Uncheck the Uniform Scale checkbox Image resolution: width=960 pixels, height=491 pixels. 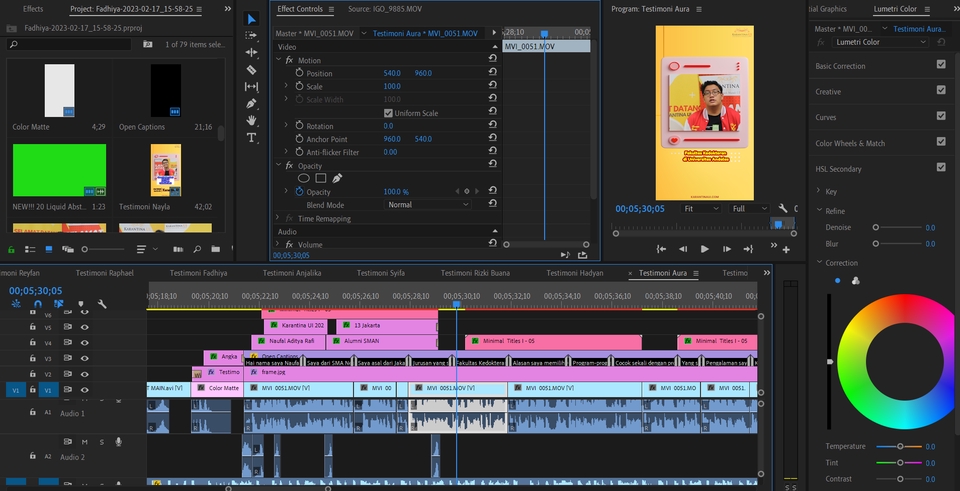(x=389, y=113)
